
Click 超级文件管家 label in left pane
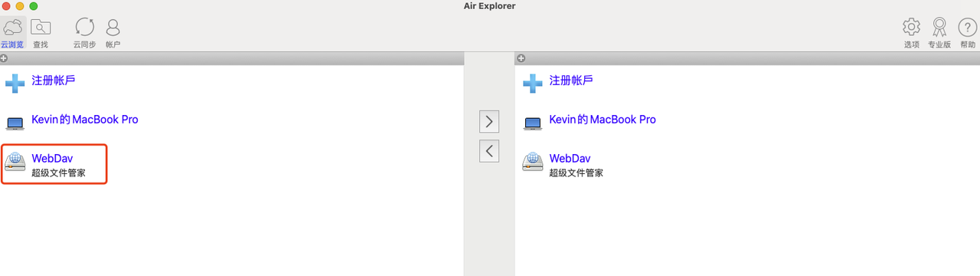[x=58, y=173]
